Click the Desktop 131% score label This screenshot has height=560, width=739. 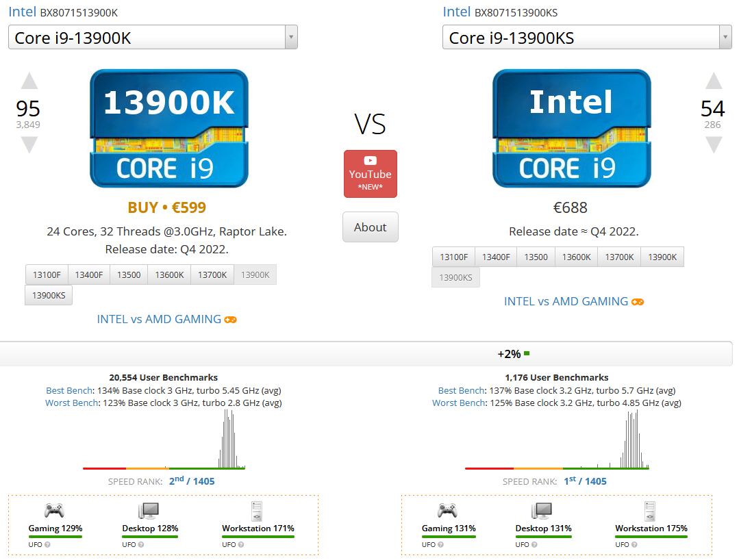coord(543,529)
